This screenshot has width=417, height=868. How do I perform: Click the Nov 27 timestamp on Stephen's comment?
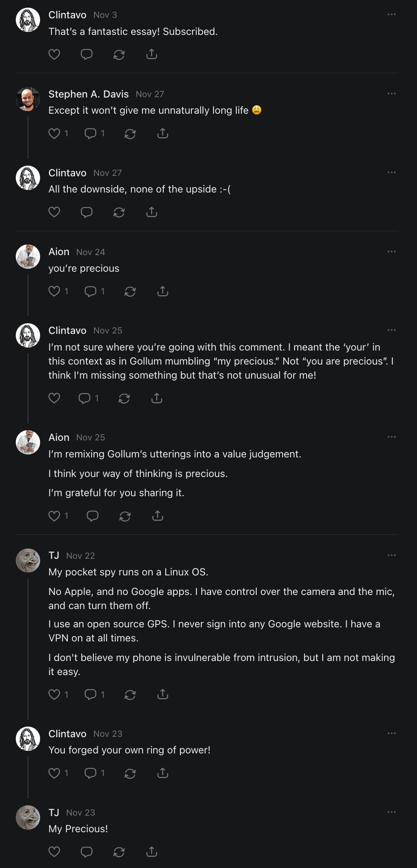coord(150,94)
